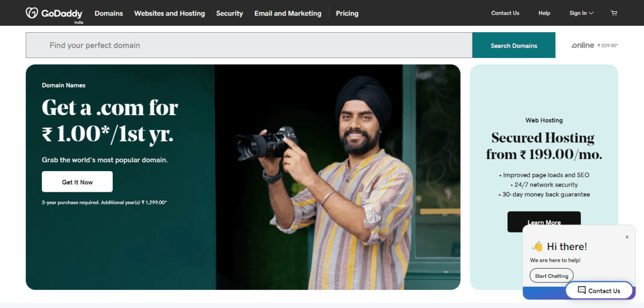Screen dimensions: 644x308
Task: Click the Start Chatting button
Action: [551, 276]
